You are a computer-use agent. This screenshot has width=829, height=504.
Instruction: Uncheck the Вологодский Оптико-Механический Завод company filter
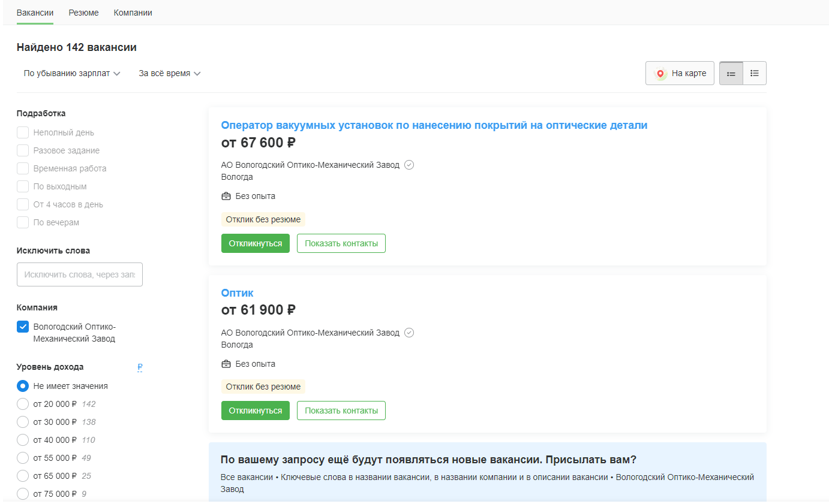point(23,327)
